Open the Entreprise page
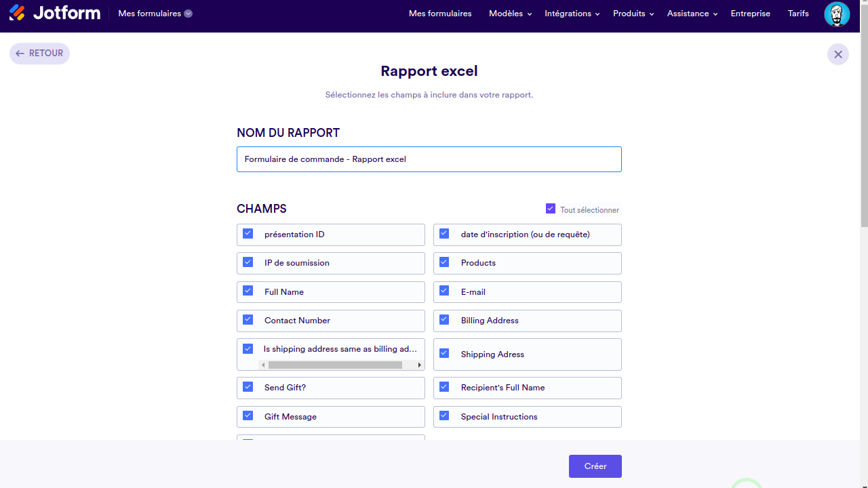The height and width of the screenshot is (488, 868). [x=750, y=14]
